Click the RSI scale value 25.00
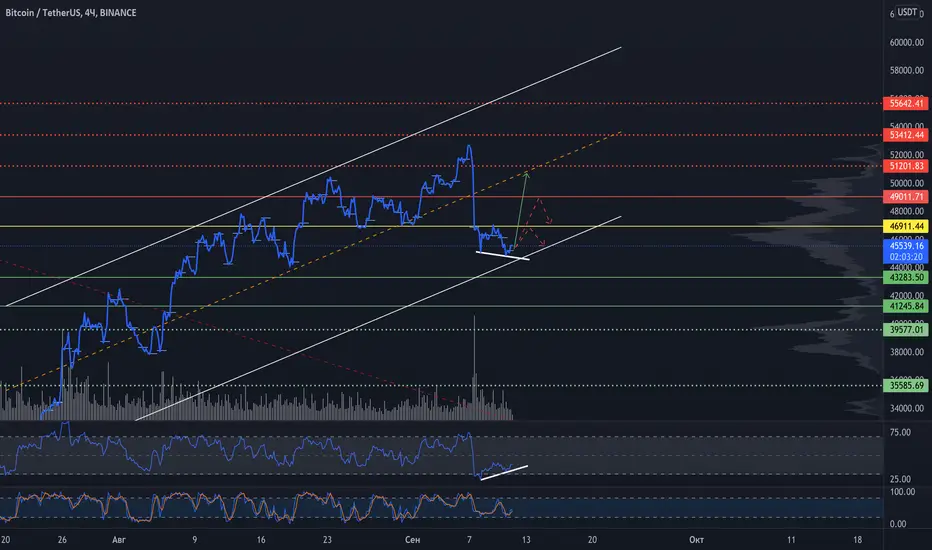932x550 pixels. coord(900,479)
